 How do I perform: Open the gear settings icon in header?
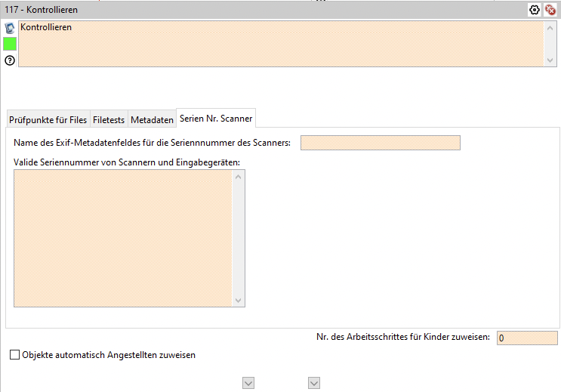[x=535, y=10]
